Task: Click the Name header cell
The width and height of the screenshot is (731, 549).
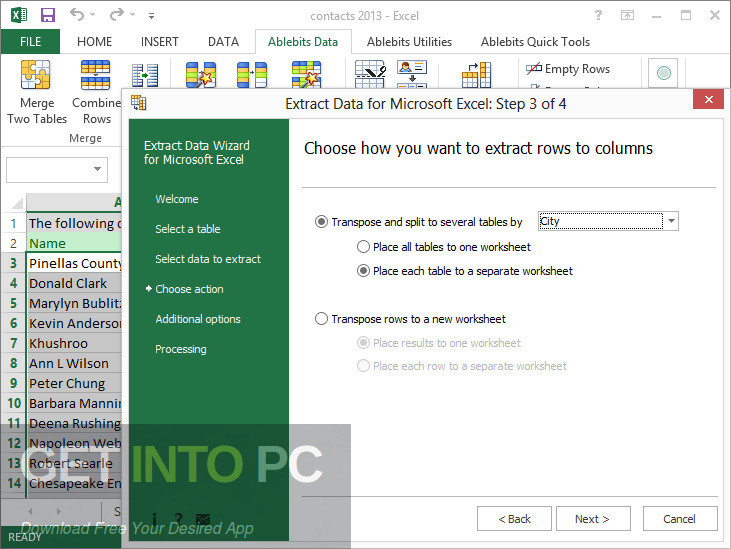Action: pyautogui.click(x=74, y=243)
